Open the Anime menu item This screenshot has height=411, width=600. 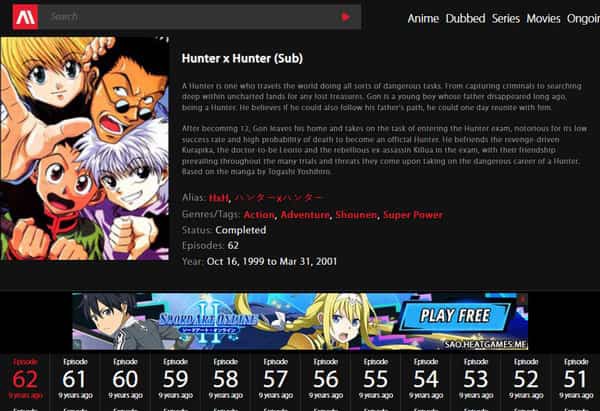[423, 18]
